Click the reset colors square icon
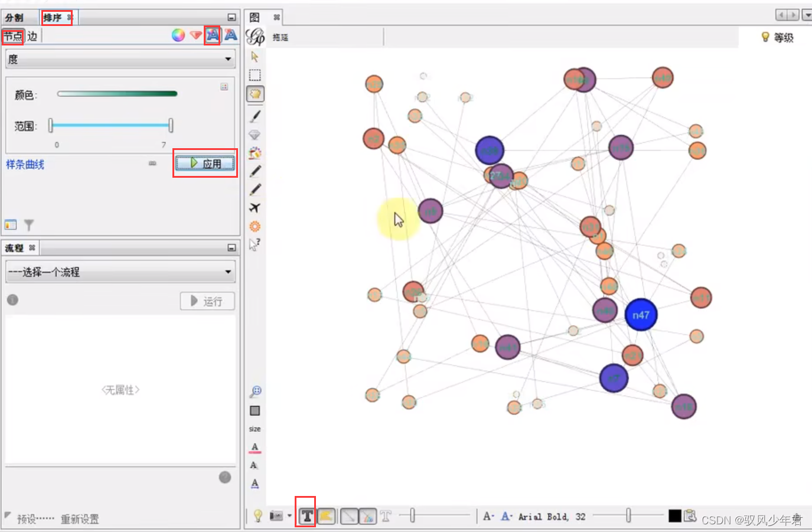812x532 pixels. 255,410
